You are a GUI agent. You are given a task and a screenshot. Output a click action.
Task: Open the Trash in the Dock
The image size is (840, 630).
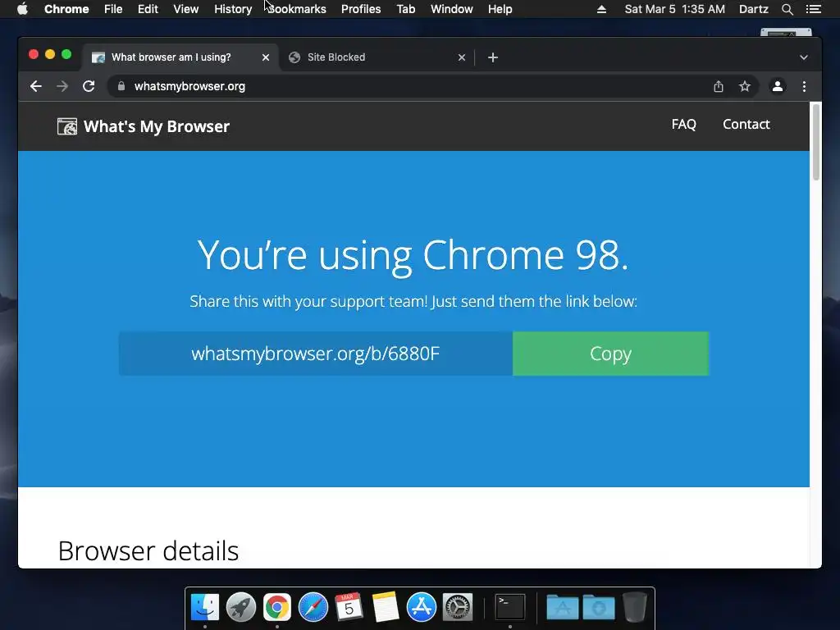(635, 607)
